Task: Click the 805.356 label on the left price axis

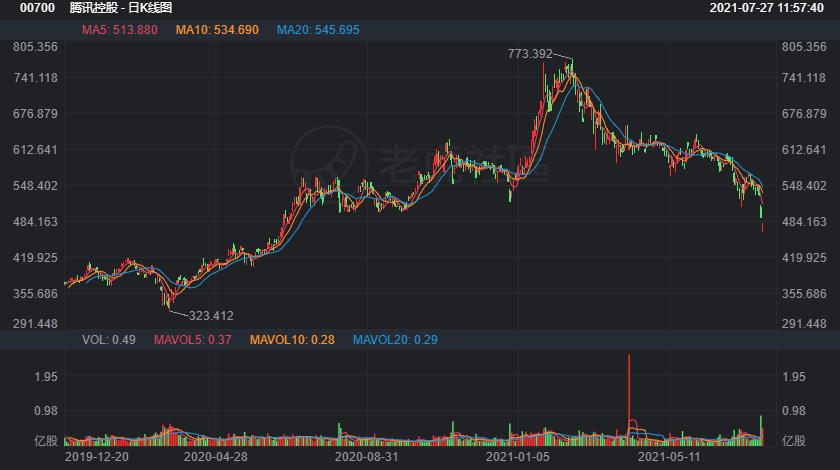Action: (x=35, y=47)
